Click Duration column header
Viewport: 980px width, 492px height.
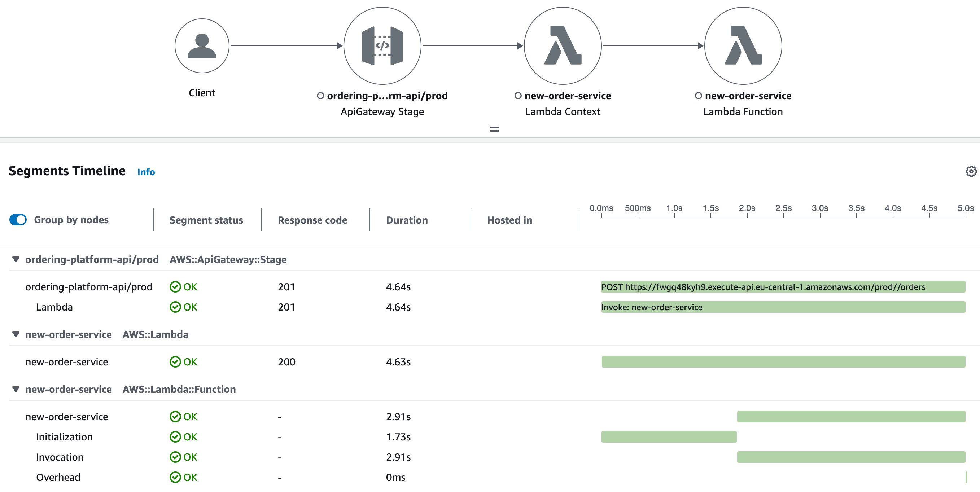(x=406, y=220)
